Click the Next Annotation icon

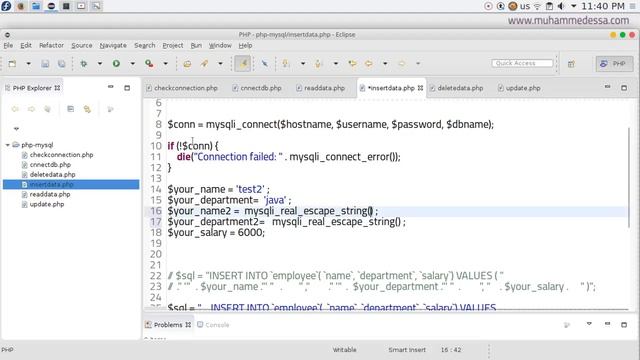(286, 64)
